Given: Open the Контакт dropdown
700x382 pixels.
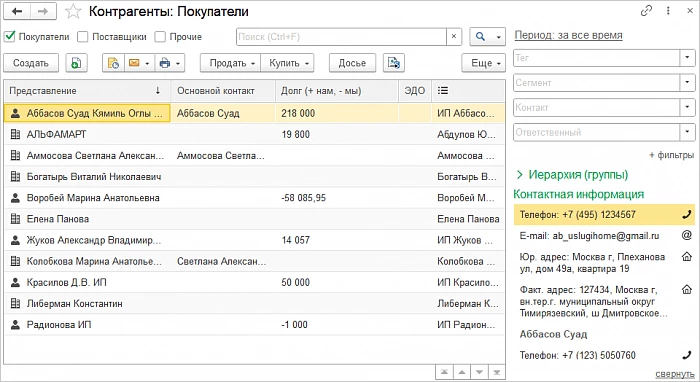Looking at the screenshot, I should pos(687,107).
